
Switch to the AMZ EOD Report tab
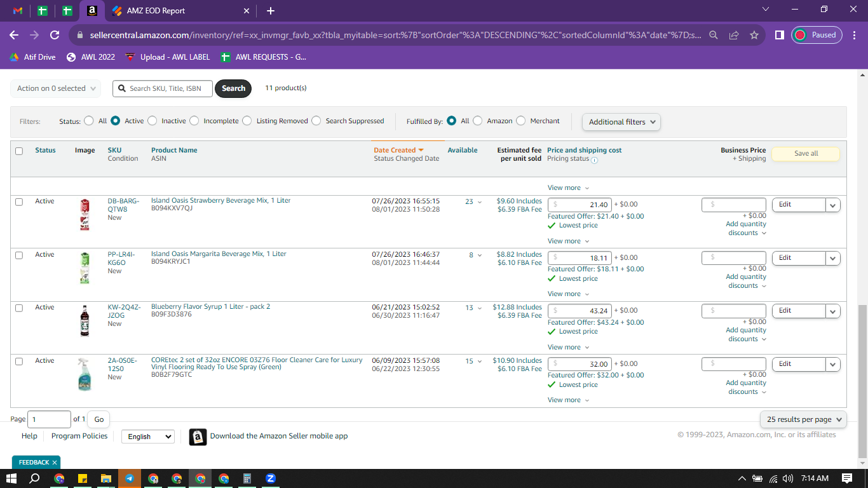pos(180,11)
